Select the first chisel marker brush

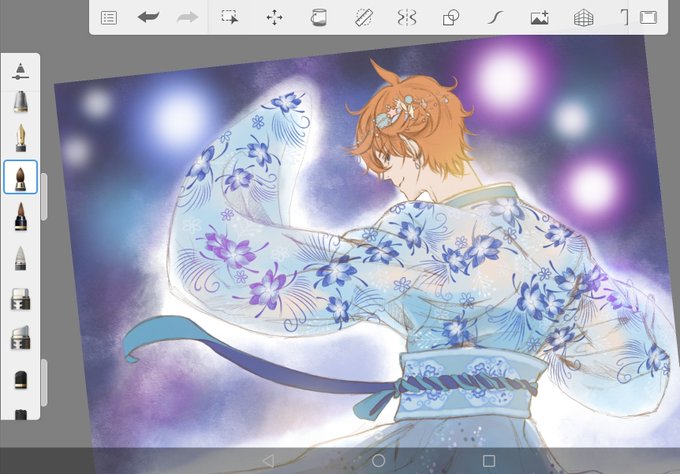(x=20, y=299)
